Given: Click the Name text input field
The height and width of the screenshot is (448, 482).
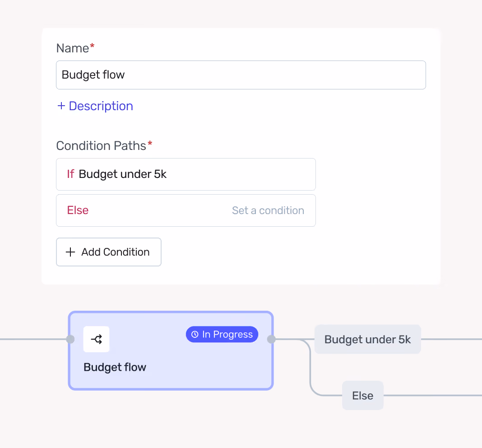Looking at the screenshot, I should pos(241,75).
